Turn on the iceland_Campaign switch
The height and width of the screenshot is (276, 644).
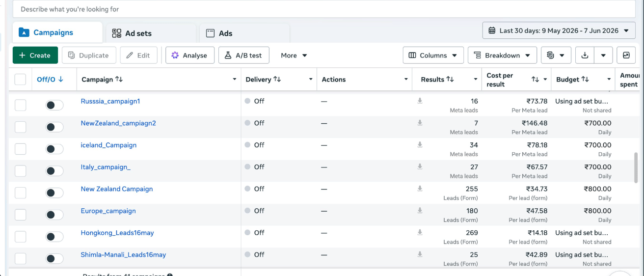pyautogui.click(x=54, y=149)
